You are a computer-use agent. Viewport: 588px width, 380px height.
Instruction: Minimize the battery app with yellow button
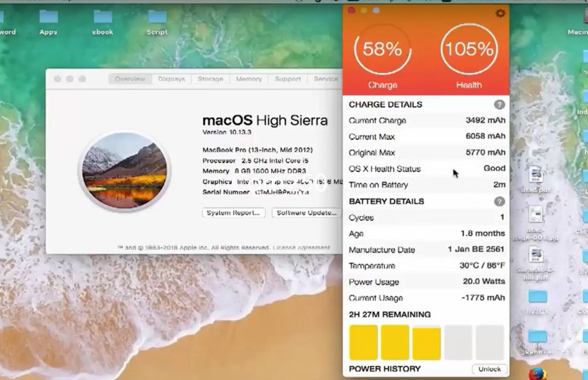coord(364,10)
